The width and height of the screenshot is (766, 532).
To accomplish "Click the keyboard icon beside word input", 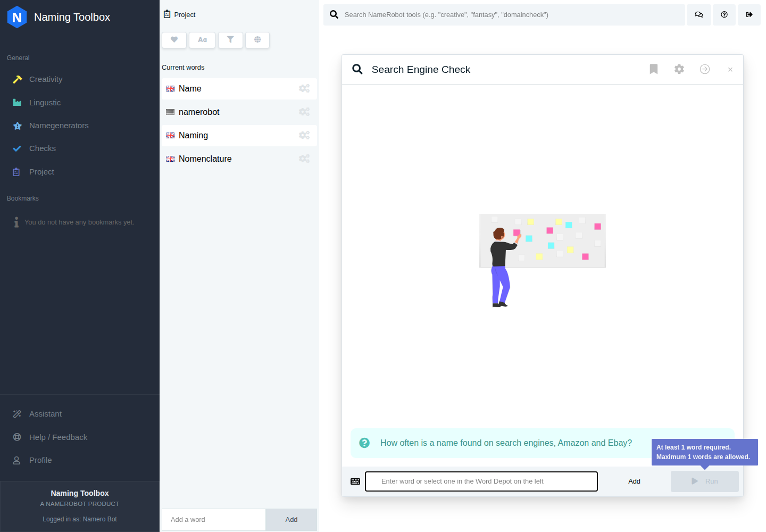I will coord(355,481).
